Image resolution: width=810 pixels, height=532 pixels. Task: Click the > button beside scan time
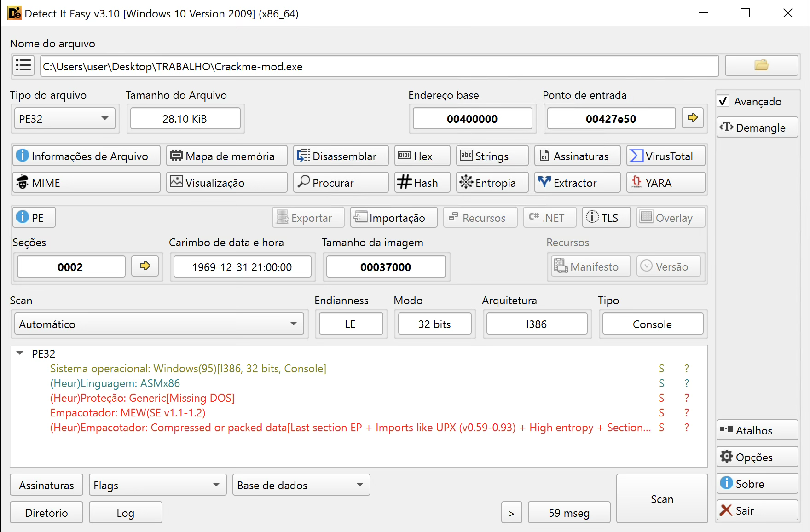click(512, 513)
